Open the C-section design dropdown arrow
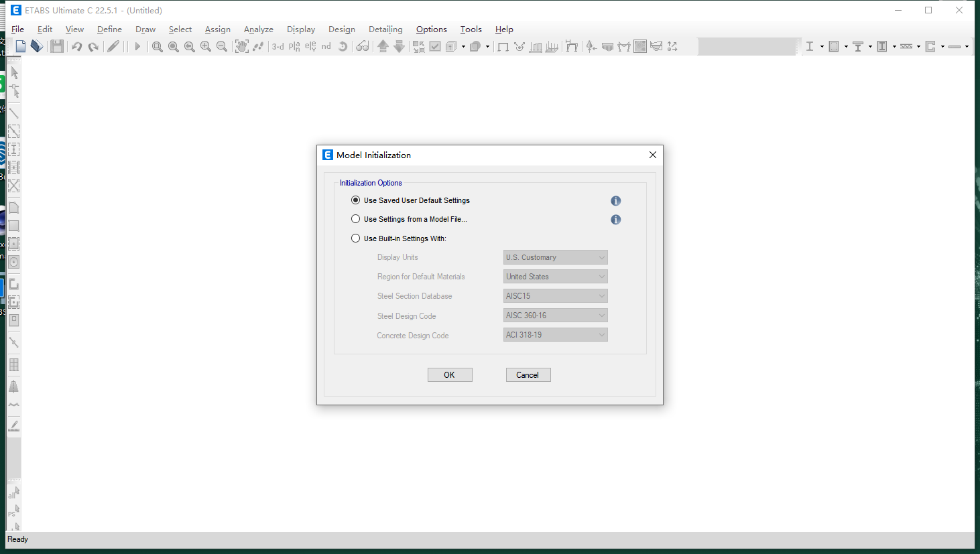Screen dimensions: 980x554 pyautogui.click(x=942, y=47)
